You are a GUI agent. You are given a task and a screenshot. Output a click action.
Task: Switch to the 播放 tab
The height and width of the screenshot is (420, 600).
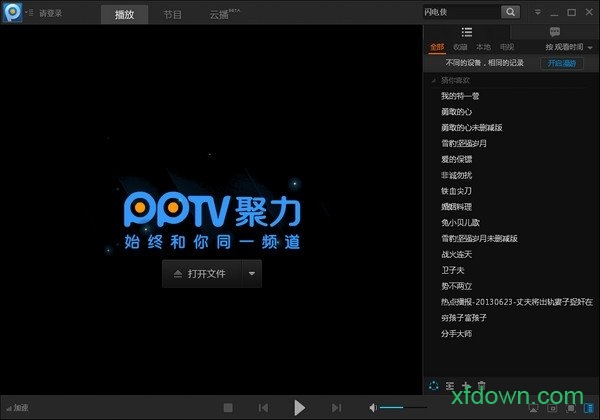click(x=124, y=15)
